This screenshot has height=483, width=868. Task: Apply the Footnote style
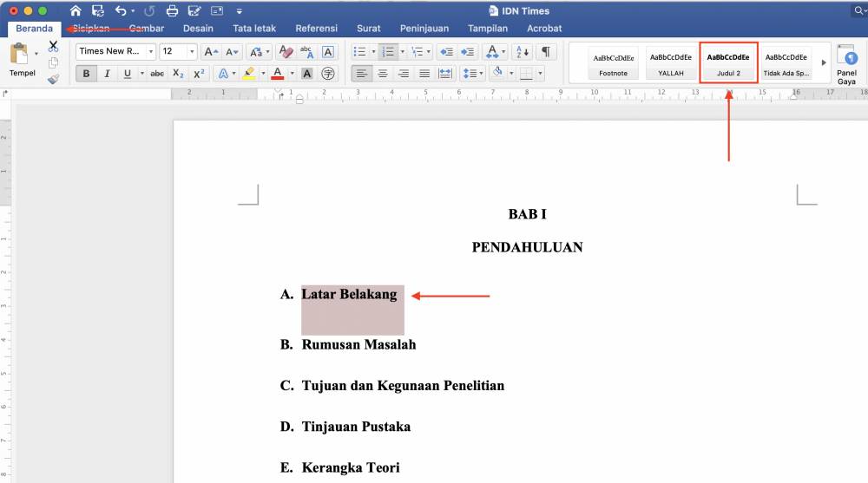[x=614, y=63]
